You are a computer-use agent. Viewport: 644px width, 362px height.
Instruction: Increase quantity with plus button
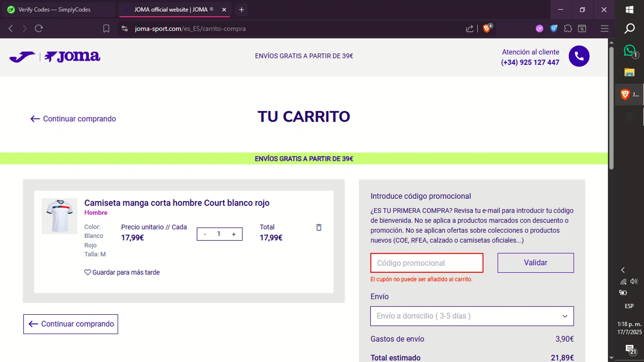tap(234, 234)
